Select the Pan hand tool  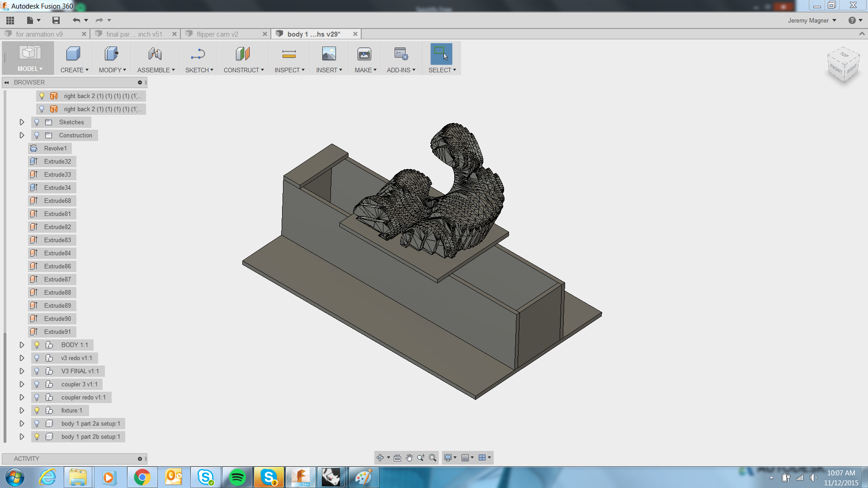coord(409,458)
